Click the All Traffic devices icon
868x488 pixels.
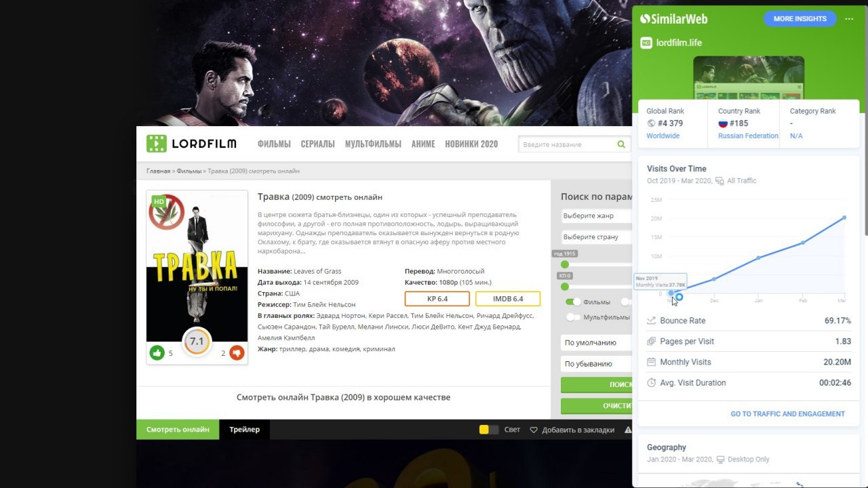coord(719,181)
